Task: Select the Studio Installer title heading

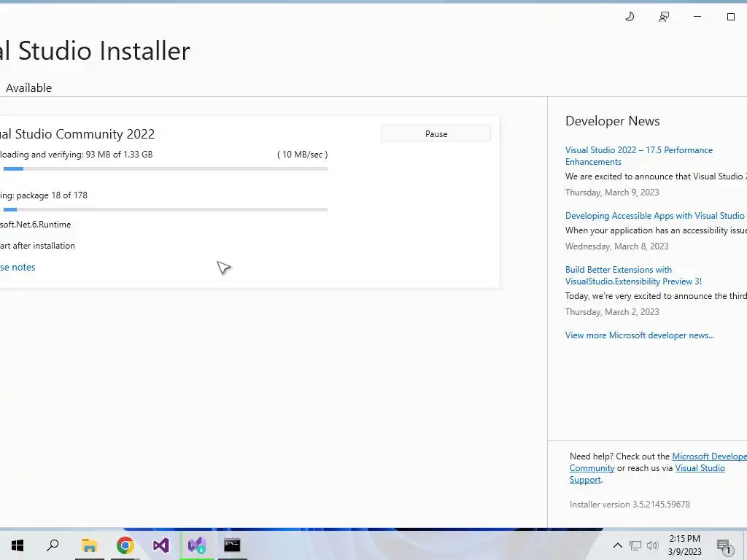Action: click(x=95, y=50)
